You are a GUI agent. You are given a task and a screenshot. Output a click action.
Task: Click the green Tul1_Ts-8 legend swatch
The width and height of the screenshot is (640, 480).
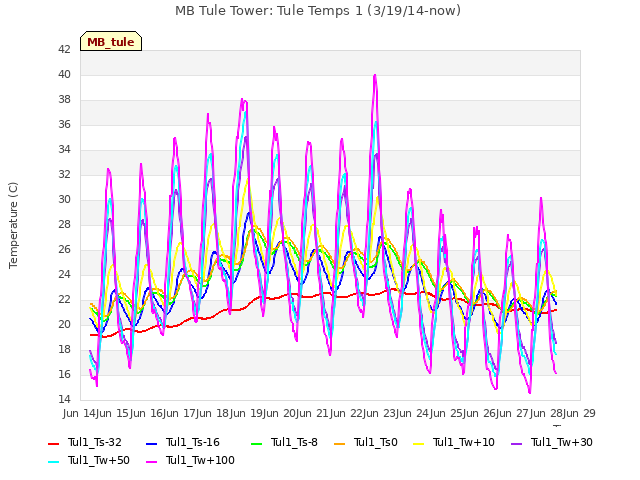pos(256,443)
